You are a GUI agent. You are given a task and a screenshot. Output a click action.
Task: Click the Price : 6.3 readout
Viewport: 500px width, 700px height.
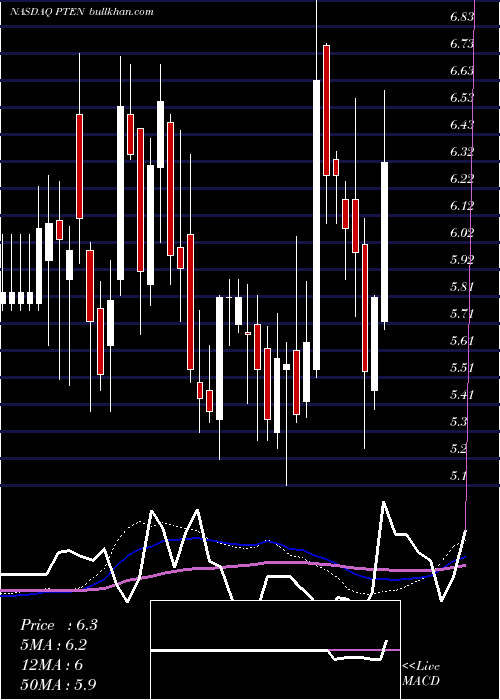click(58, 625)
